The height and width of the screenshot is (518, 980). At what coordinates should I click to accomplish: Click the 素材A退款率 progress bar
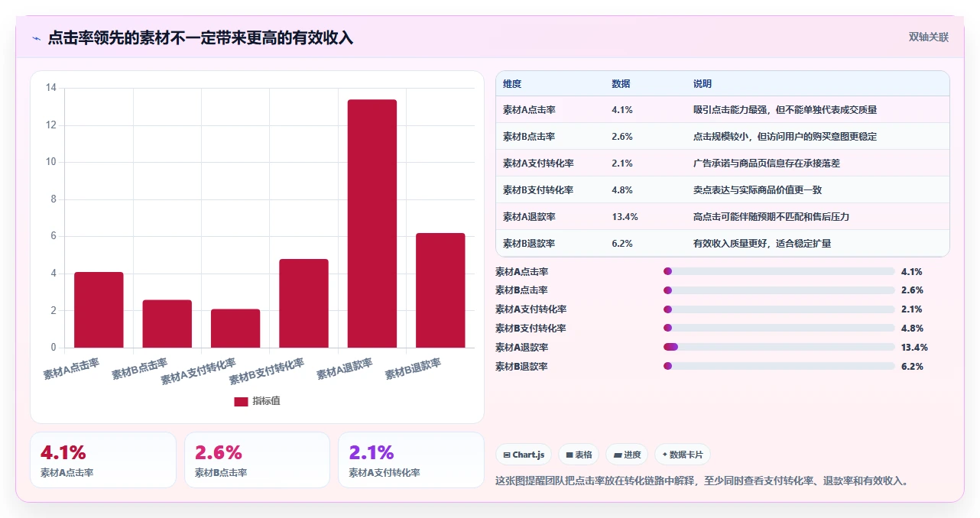(779, 348)
